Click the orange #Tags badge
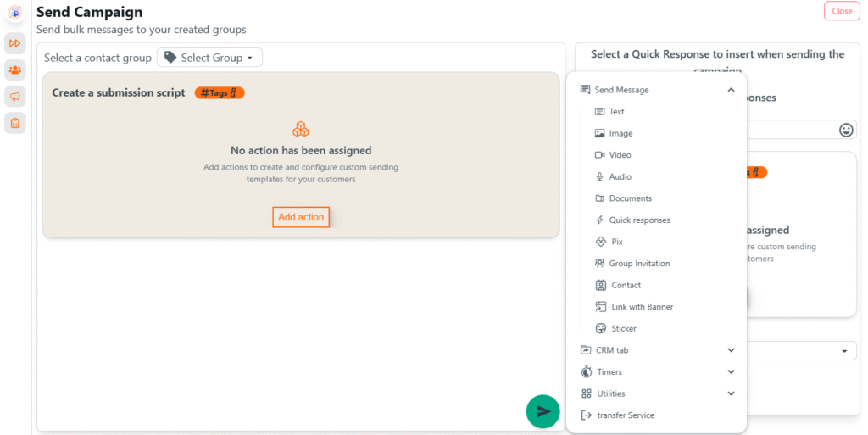The height and width of the screenshot is (435, 868). tap(220, 92)
